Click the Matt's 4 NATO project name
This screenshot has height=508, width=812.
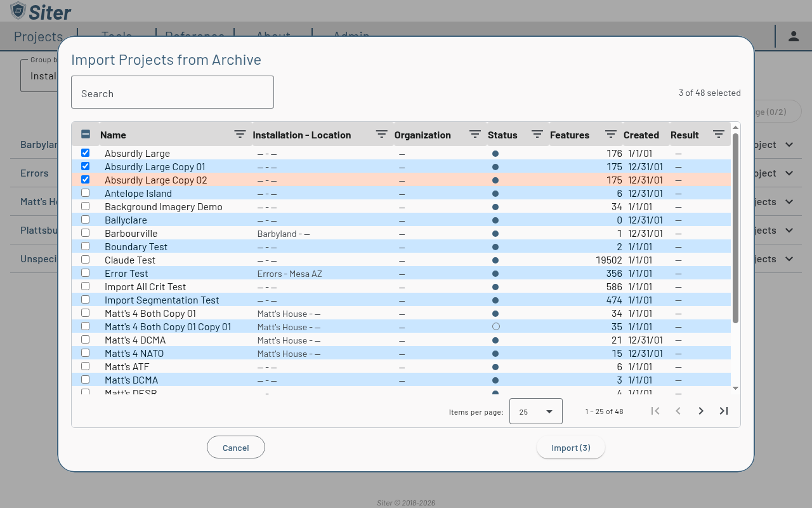point(134,354)
